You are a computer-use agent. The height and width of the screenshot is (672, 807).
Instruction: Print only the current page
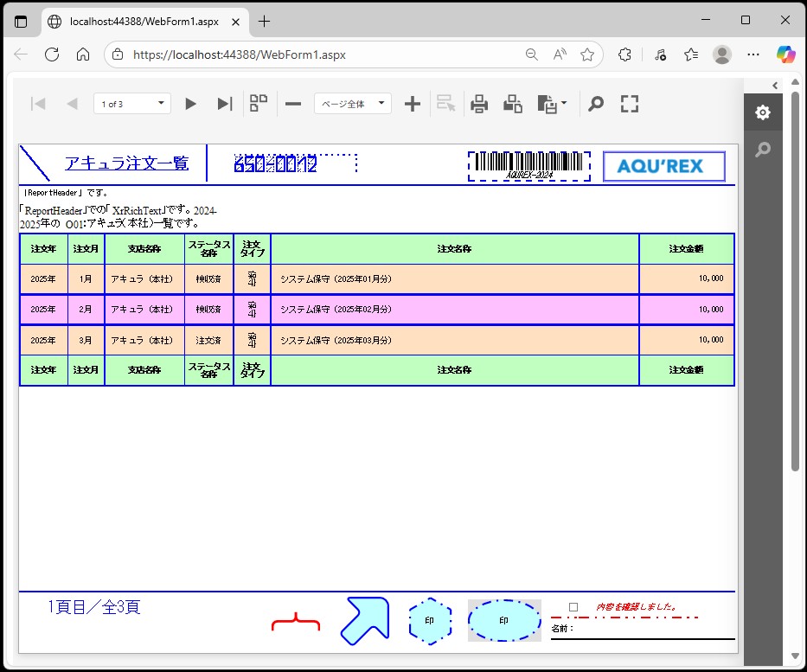click(x=513, y=104)
